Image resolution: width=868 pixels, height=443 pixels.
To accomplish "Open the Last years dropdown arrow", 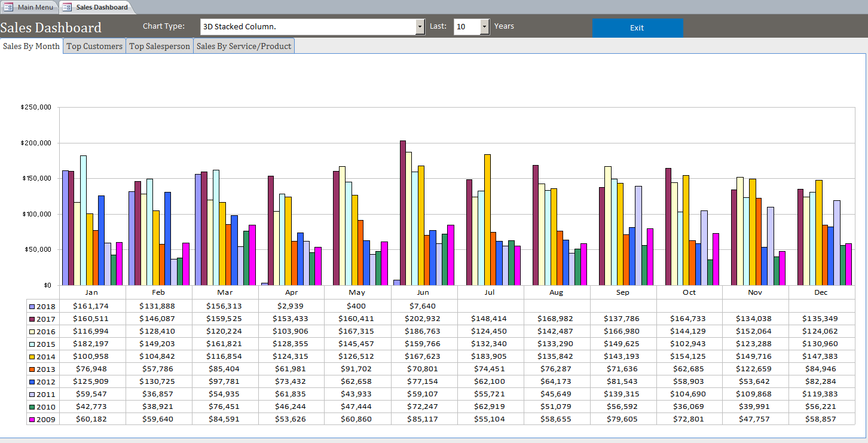I will pyautogui.click(x=484, y=27).
